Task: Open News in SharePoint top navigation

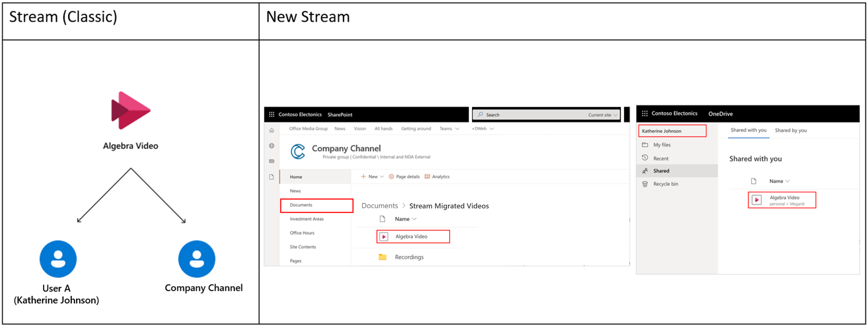Action: (x=340, y=129)
